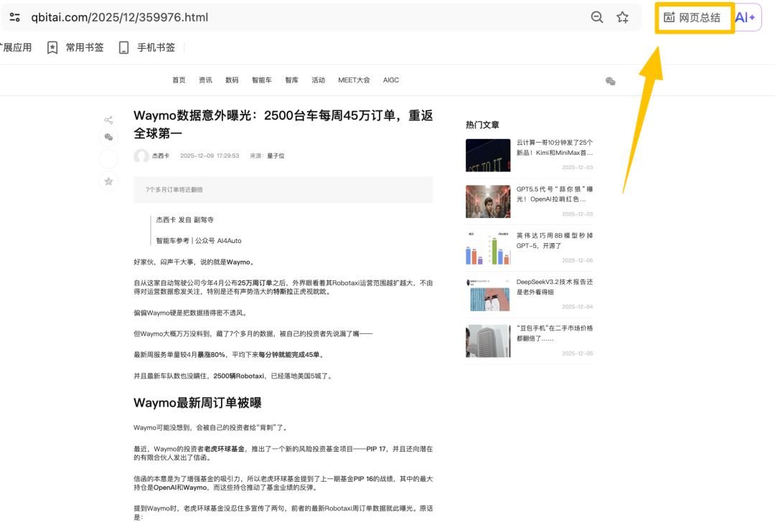The image size is (775, 532).
Task: Open the 资讯 navigation item
Action: click(205, 80)
